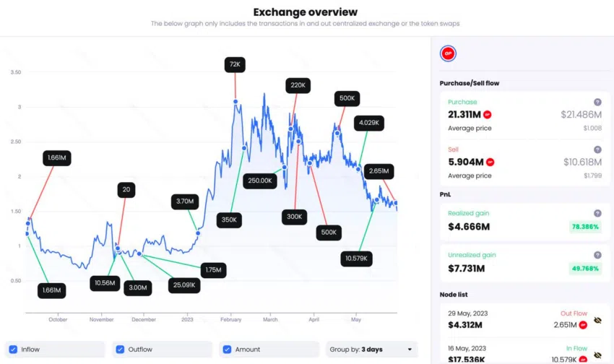Click the 49.768% unrealized gain badge
The width and height of the screenshot is (614, 364).
[x=585, y=269]
